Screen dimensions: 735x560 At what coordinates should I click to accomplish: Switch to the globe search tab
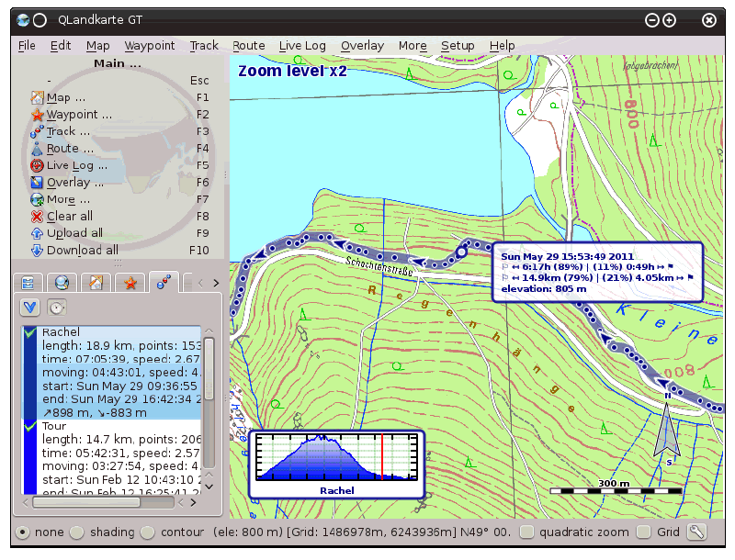61,282
